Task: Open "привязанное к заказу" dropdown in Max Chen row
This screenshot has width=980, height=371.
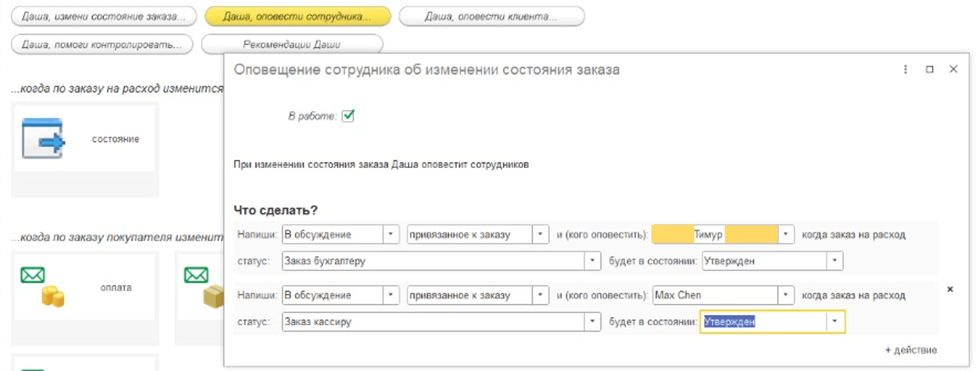Action: [x=540, y=295]
